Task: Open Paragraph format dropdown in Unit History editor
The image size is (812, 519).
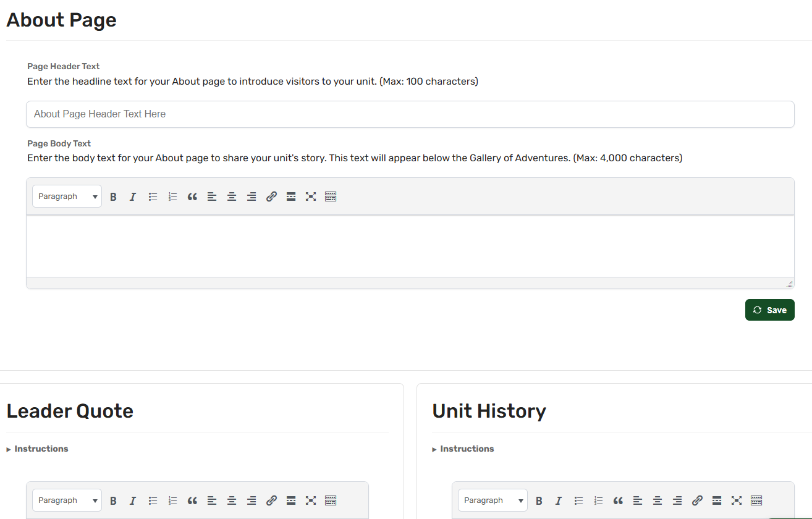Action: click(493, 500)
